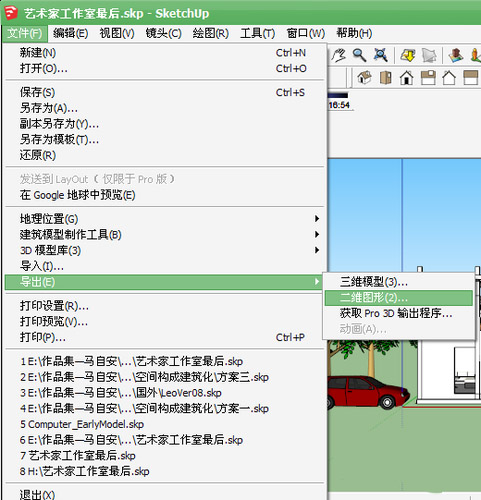Open the 镜头(C) menu
Screen dimensions: 481x500
click(x=163, y=33)
